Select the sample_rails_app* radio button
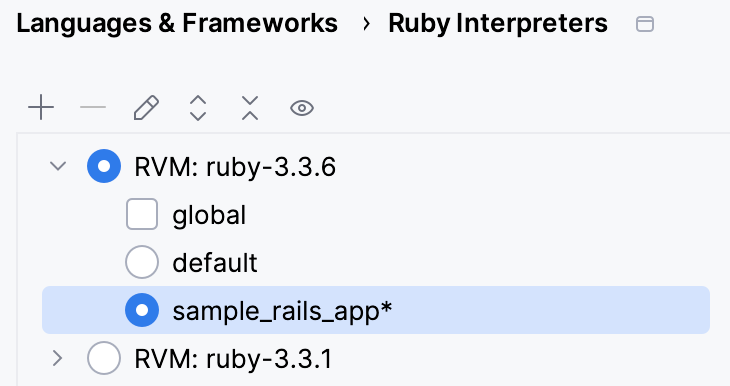 click(x=142, y=310)
